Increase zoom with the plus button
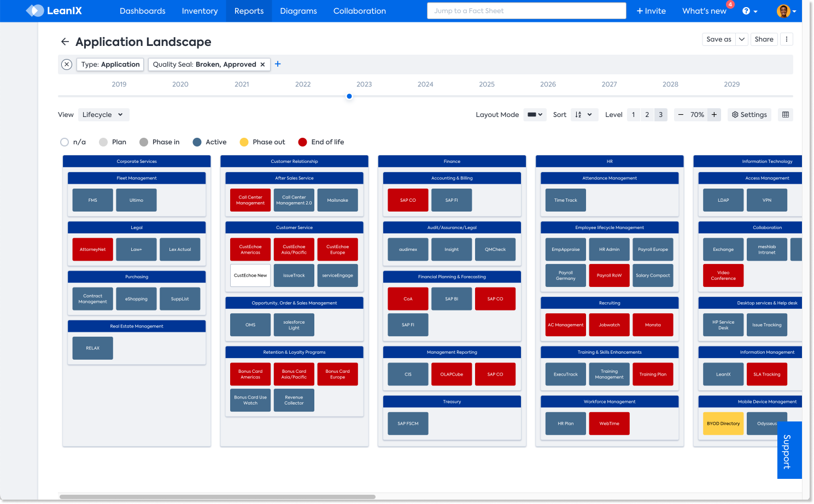The height and width of the screenshot is (504, 814). [714, 115]
